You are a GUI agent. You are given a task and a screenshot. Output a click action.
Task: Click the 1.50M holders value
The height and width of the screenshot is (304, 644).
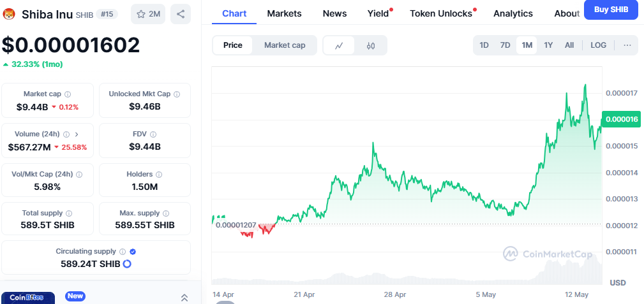(145, 187)
